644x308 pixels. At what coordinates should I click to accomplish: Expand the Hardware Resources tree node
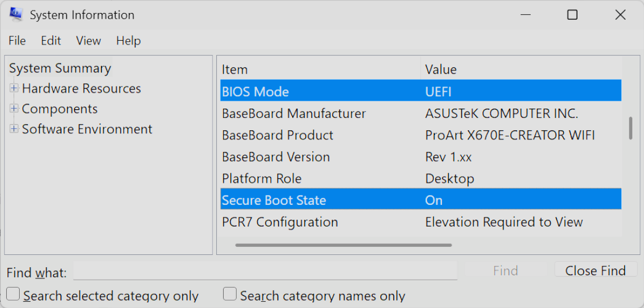pos(14,89)
